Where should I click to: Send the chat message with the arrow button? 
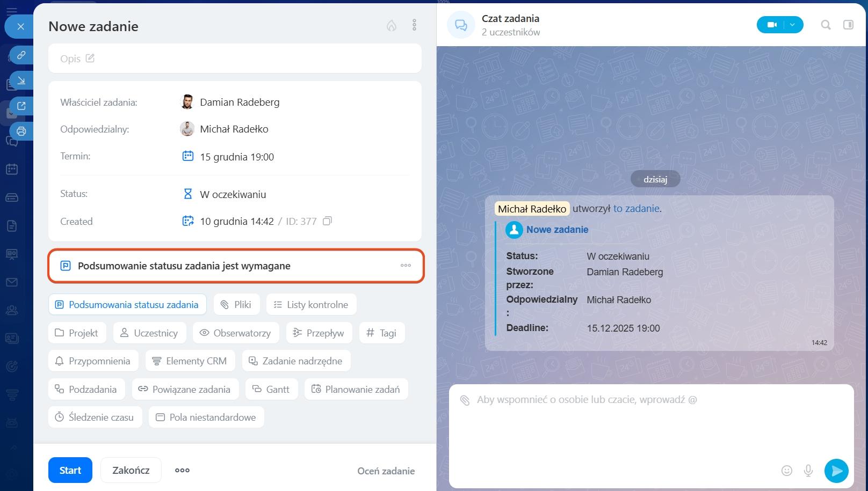836,471
